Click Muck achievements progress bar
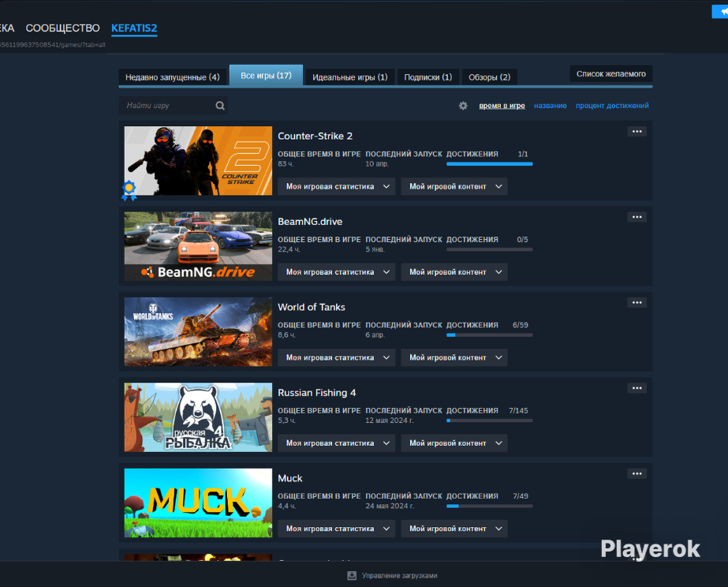 point(489,506)
